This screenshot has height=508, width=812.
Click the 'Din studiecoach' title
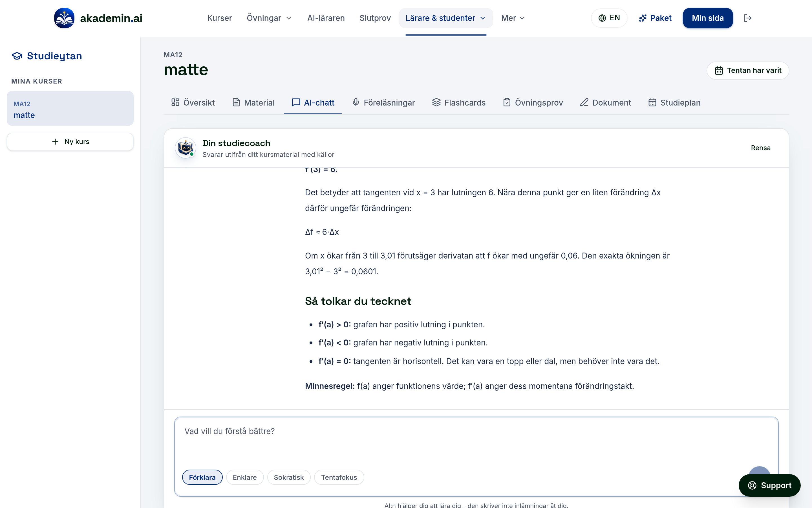(x=236, y=143)
